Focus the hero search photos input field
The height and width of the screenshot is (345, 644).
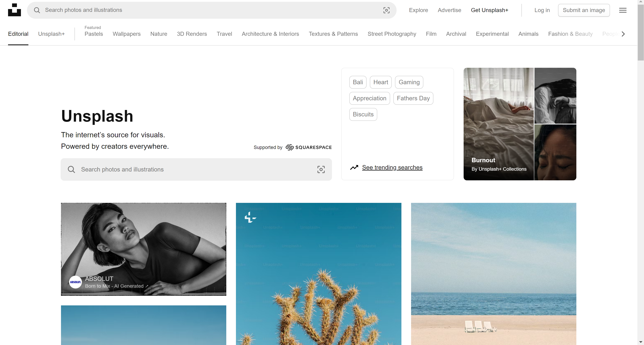[196, 169]
